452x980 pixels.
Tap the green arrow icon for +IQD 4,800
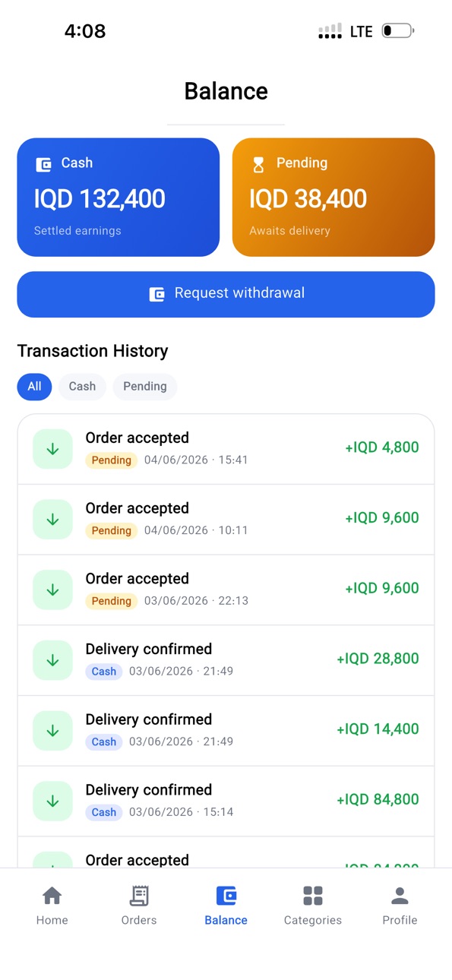(x=53, y=449)
